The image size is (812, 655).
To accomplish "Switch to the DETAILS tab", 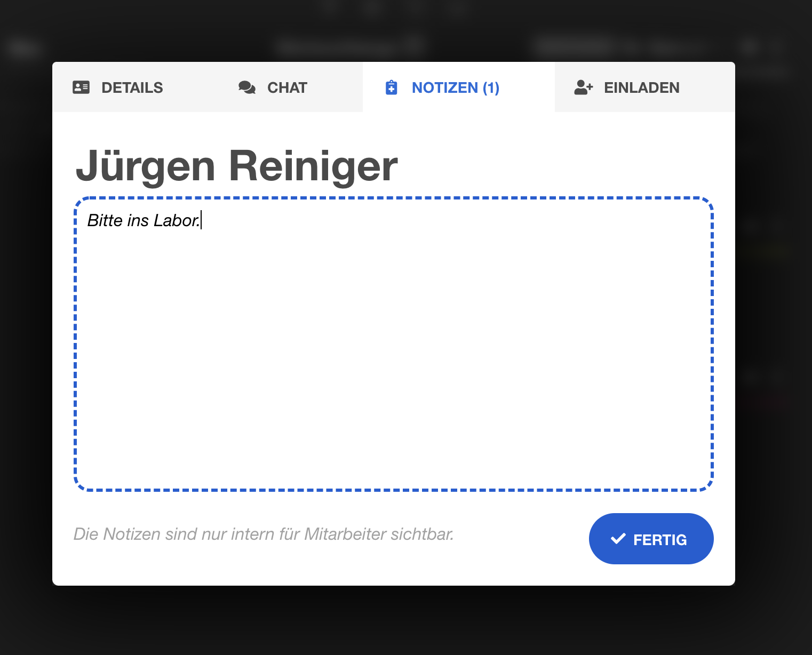I will pyautogui.click(x=132, y=87).
